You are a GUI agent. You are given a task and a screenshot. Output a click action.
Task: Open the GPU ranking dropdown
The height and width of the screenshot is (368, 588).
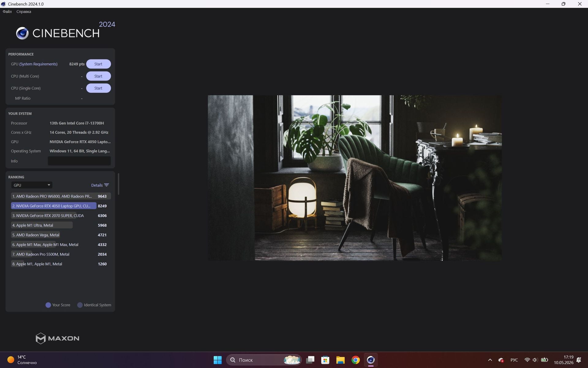point(32,185)
